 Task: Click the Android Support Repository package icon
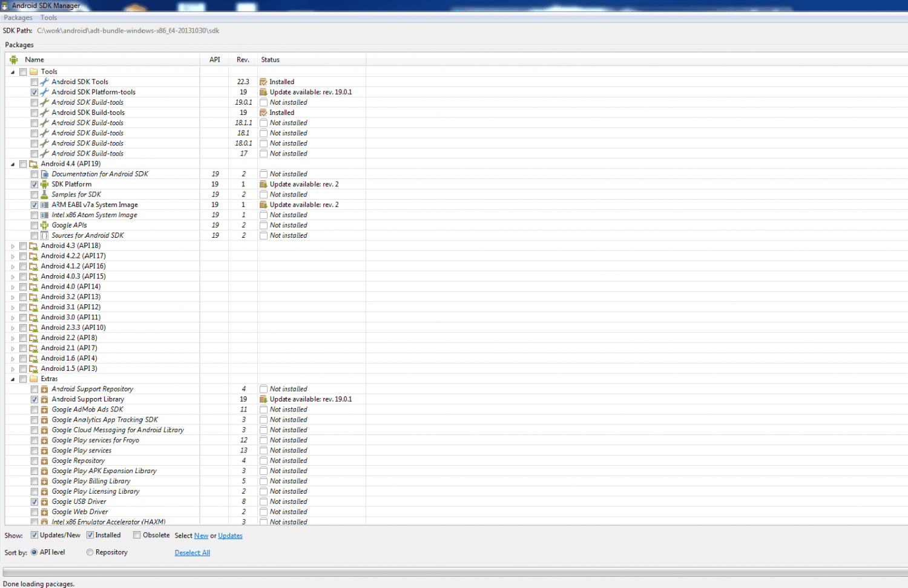point(44,389)
